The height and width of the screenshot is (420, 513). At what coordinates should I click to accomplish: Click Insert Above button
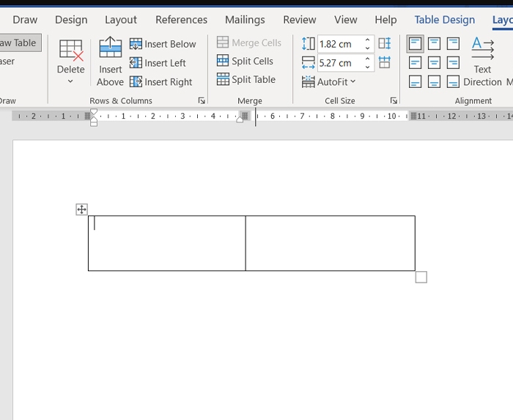point(110,62)
